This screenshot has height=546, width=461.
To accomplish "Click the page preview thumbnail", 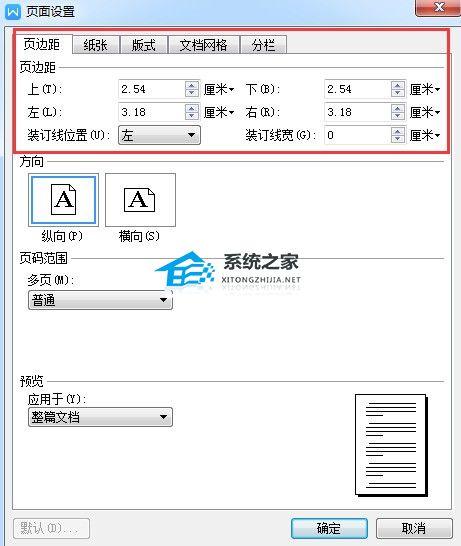I will pos(391,445).
